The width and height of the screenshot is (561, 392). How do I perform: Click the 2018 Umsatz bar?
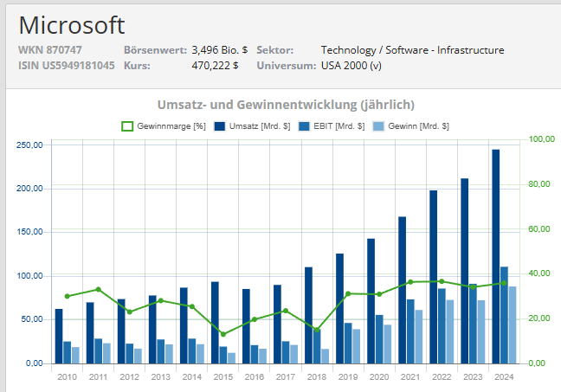pyautogui.click(x=308, y=315)
